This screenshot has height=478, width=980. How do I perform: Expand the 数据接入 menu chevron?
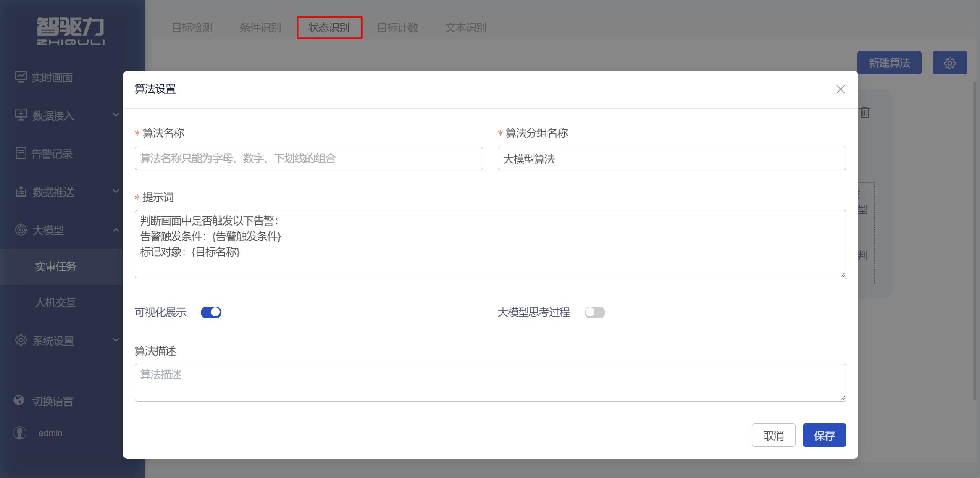click(x=116, y=115)
